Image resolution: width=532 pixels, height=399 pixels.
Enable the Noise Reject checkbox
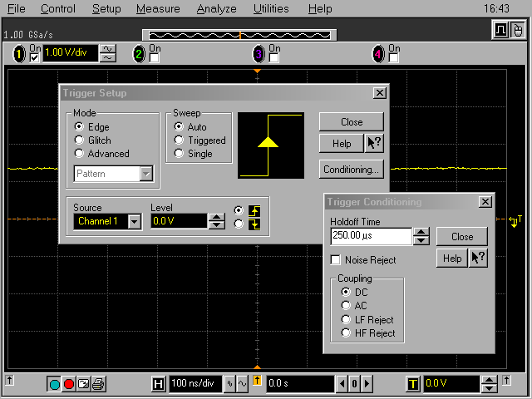337,260
